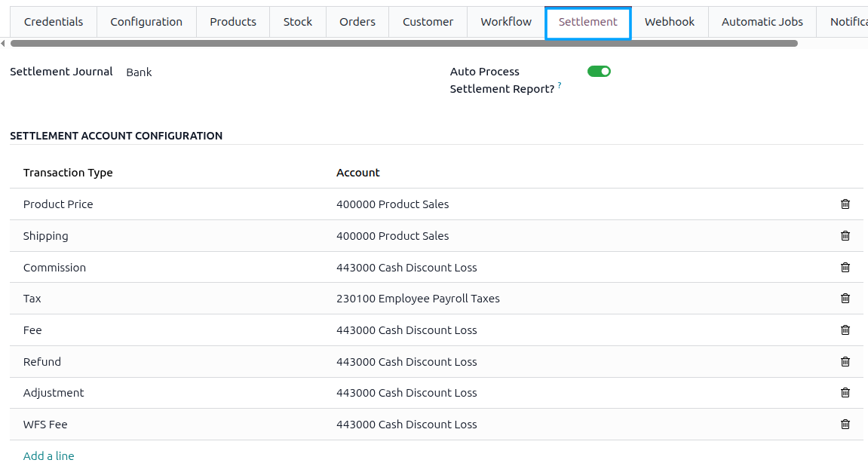Remove the Refund row using trash icon
This screenshot has width=868, height=466.
(x=845, y=361)
